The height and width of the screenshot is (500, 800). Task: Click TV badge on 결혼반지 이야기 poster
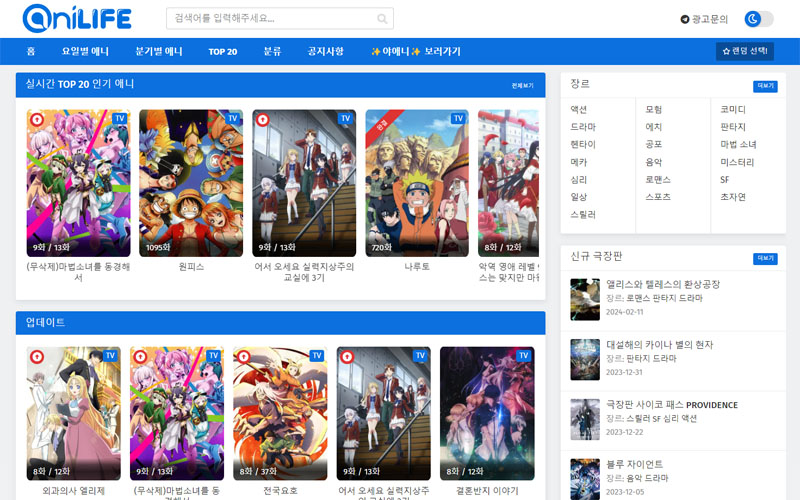tap(523, 356)
